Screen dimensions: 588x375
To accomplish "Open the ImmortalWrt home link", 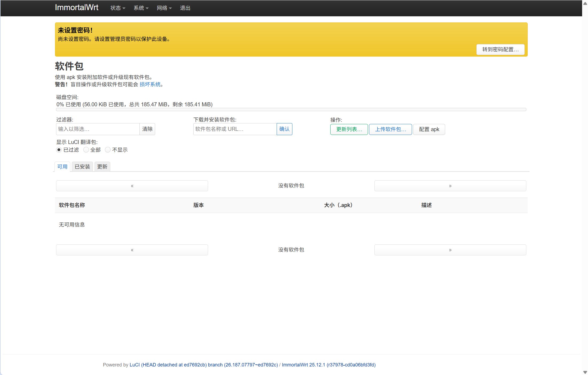I will click(76, 7).
